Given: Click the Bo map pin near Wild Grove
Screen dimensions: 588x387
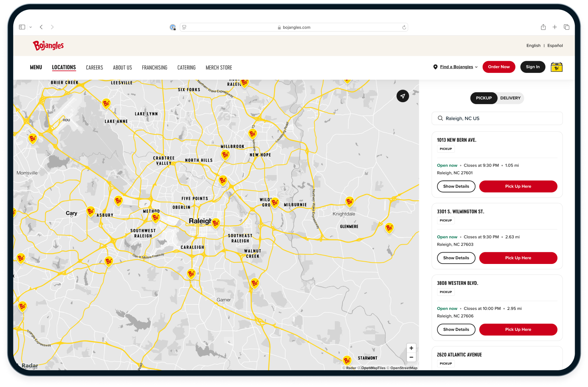Looking at the screenshot, I should pos(275,203).
